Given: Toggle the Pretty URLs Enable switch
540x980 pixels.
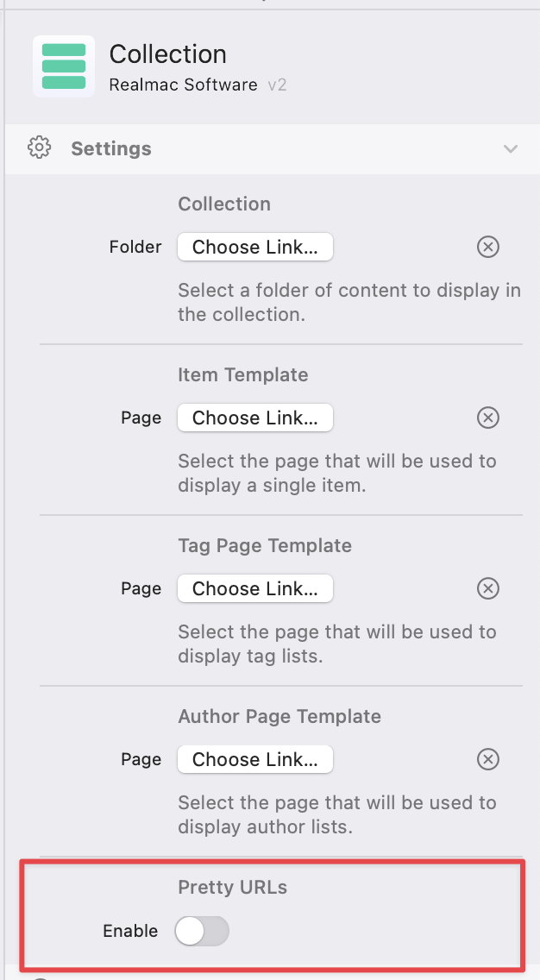Looking at the screenshot, I should (x=202, y=931).
